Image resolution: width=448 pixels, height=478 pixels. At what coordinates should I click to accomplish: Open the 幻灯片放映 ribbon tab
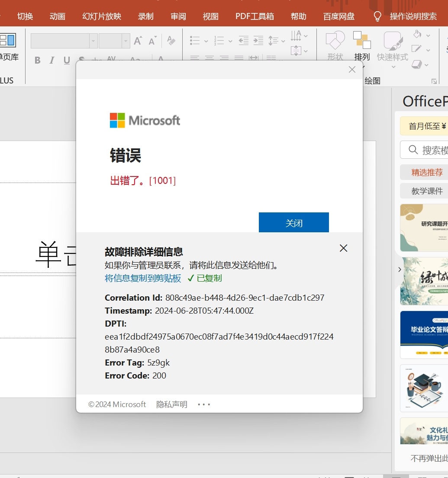(x=102, y=16)
